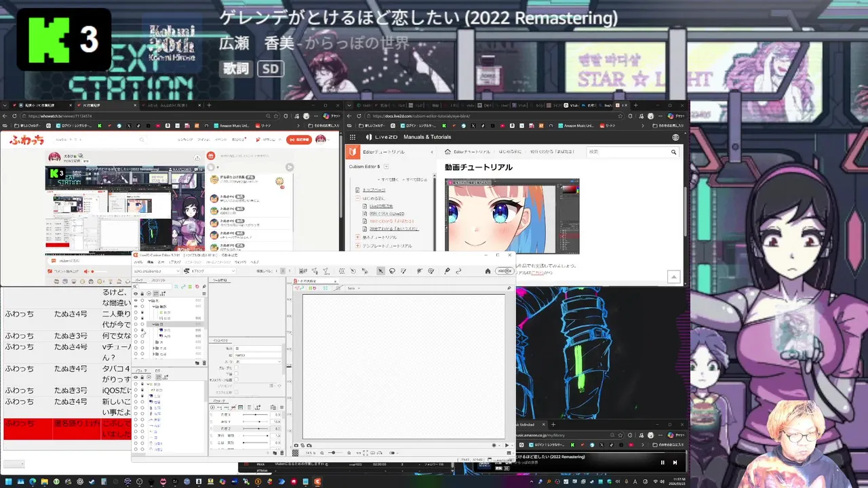The height and width of the screenshot is (488, 868).
Task: Click the speaker mute icon in whowatch player
Action: tap(86, 271)
